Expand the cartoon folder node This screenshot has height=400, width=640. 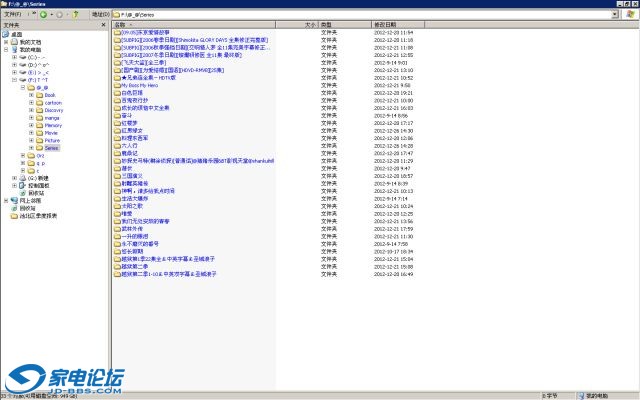tap(31, 102)
